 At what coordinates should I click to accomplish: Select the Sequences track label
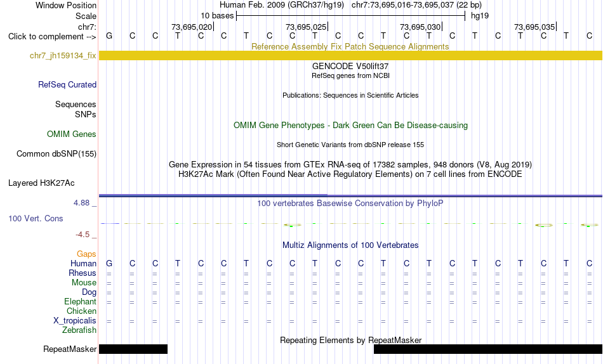tap(76, 104)
